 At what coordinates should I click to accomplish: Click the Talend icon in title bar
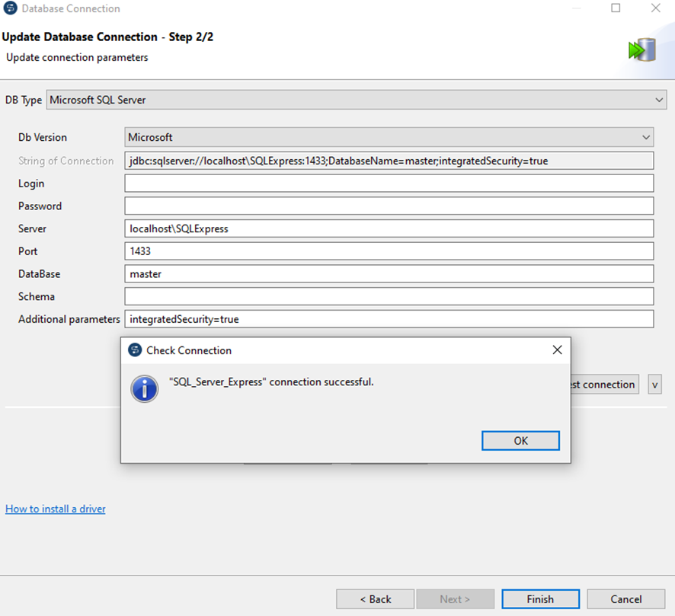(x=10, y=8)
